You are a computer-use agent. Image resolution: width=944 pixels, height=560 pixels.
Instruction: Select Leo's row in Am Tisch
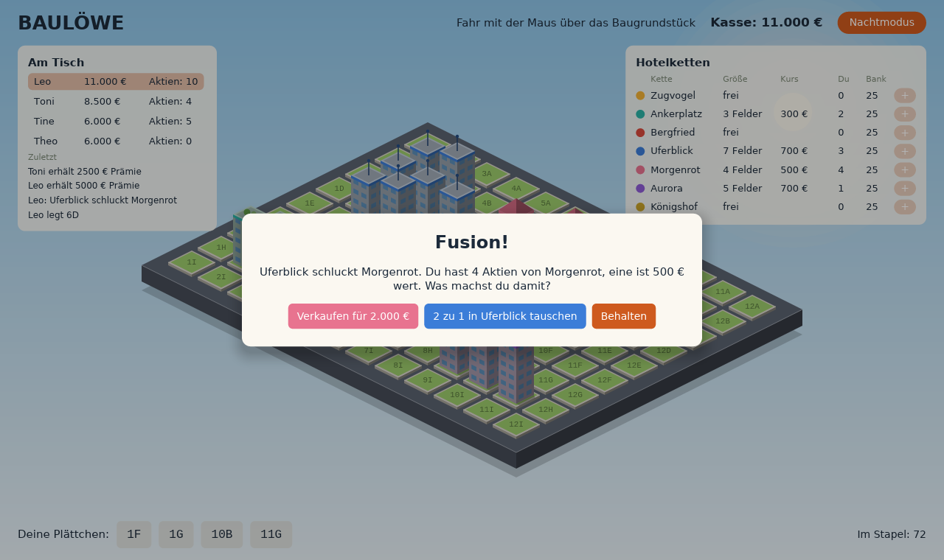pyautogui.click(x=116, y=82)
